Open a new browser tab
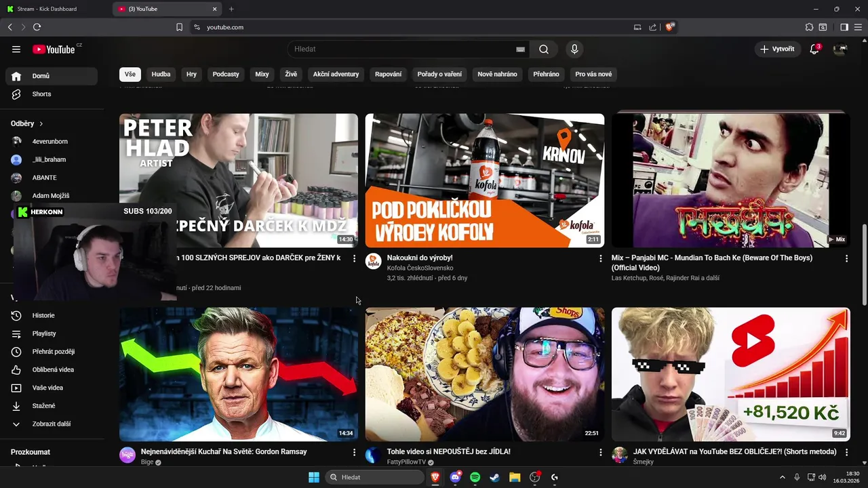 231,9
